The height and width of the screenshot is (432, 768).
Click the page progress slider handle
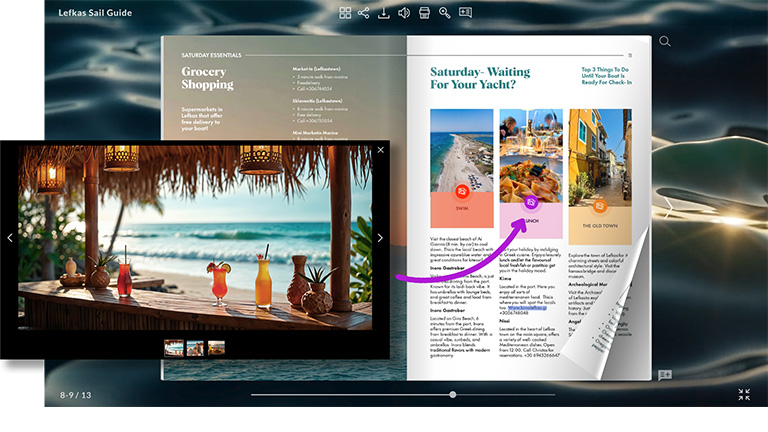pyautogui.click(x=453, y=394)
